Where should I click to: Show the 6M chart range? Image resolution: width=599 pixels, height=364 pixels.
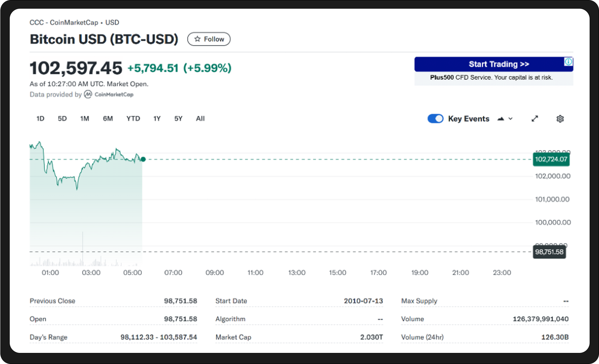pos(108,119)
